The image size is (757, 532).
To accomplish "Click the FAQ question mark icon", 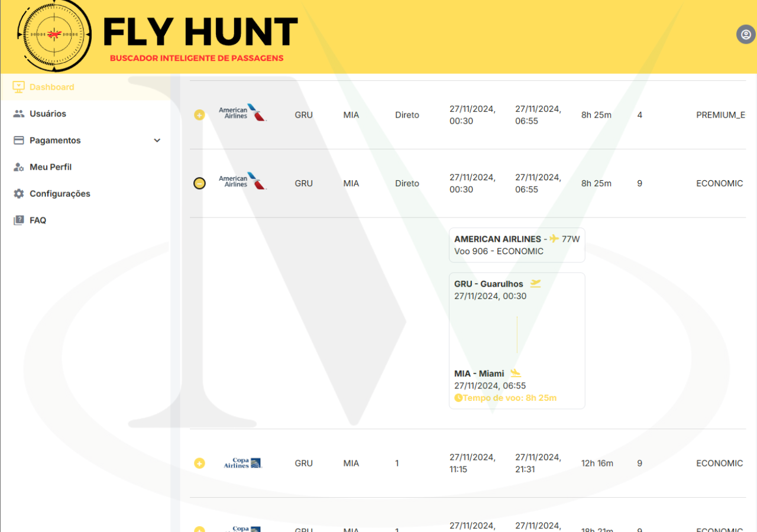I will click(19, 220).
